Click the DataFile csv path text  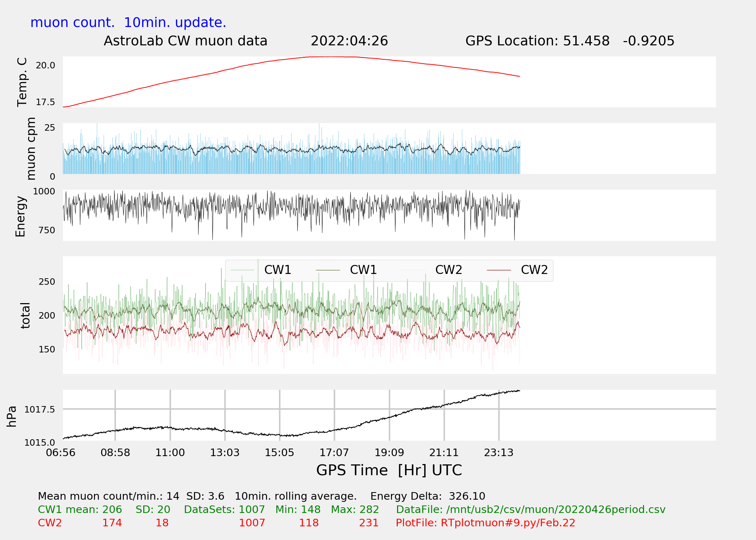coord(531,510)
